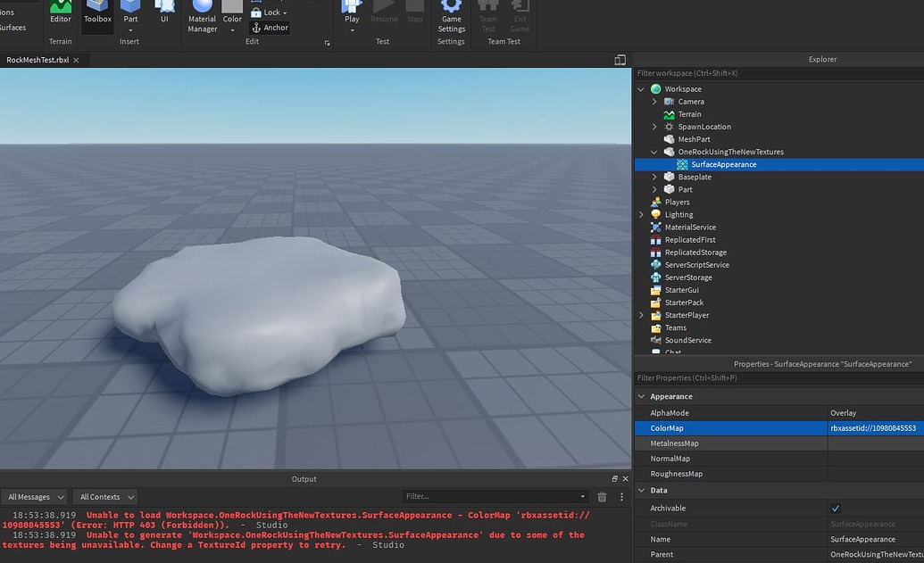
Task: Select ServerStorage in Explorer
Action: tap(688, 277)
